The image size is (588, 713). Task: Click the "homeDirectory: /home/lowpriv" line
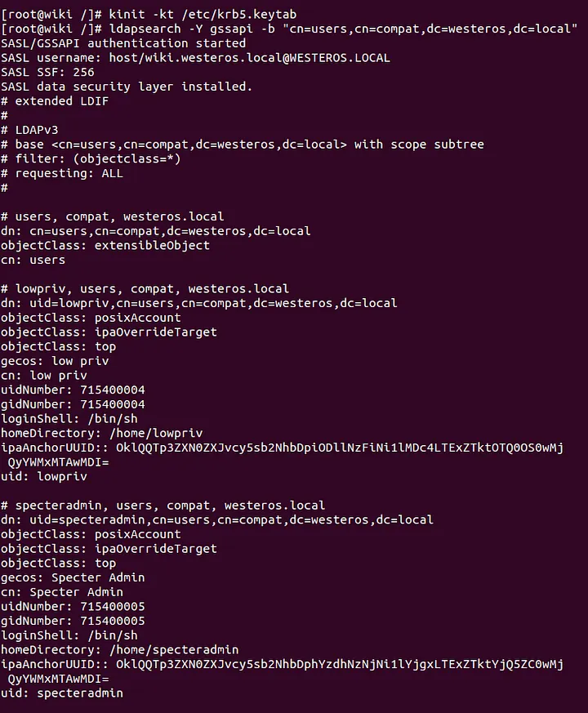pos(102,433)
